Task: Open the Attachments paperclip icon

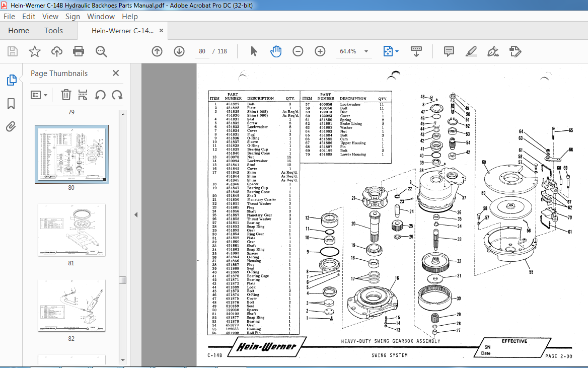Action: [x=11, y=127]
